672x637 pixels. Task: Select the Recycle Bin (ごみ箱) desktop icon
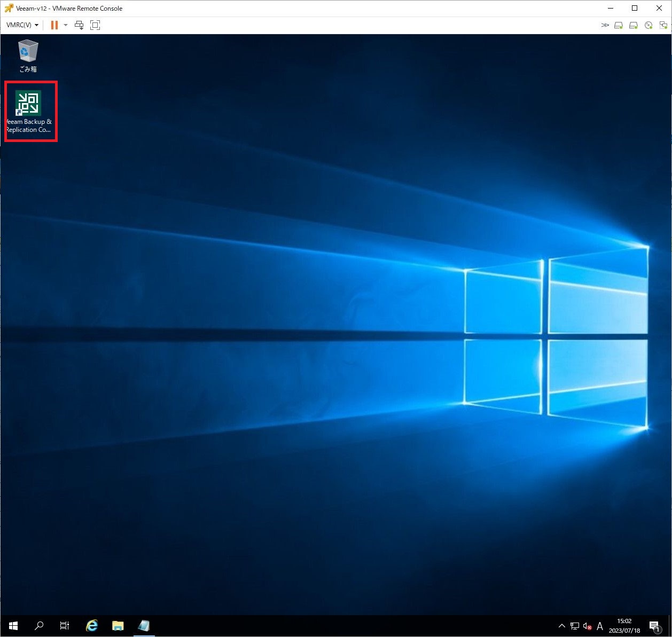[x=28, y=56]
